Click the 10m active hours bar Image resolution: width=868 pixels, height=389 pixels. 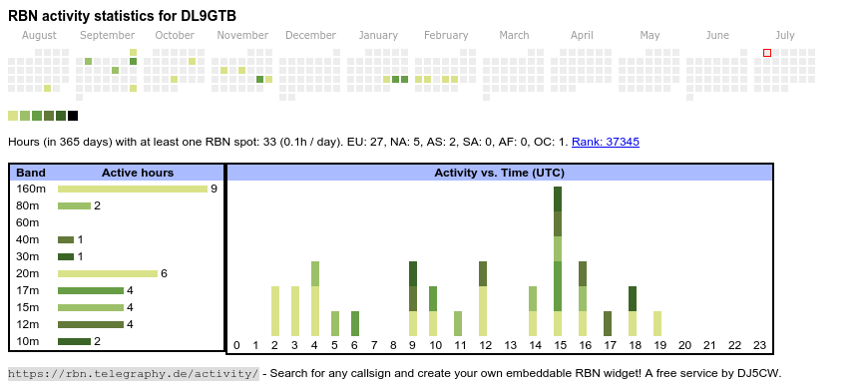tap(74, 341)
